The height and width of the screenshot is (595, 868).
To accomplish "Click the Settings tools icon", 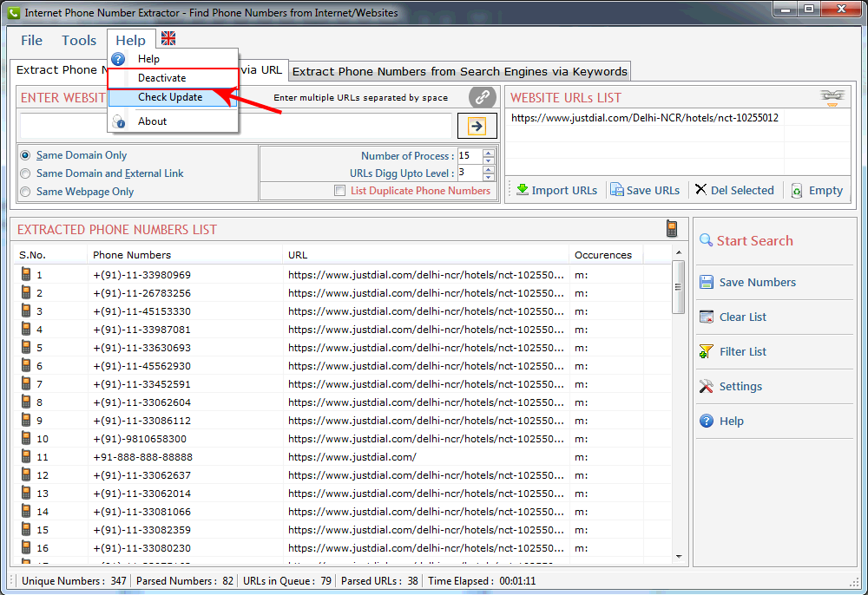I will [x=706, y=386].
